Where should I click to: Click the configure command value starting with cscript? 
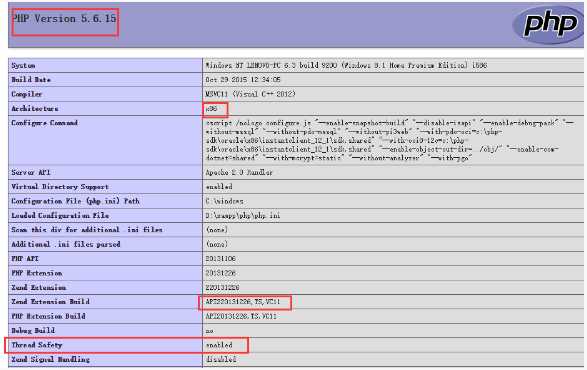[x=389, y=140]
